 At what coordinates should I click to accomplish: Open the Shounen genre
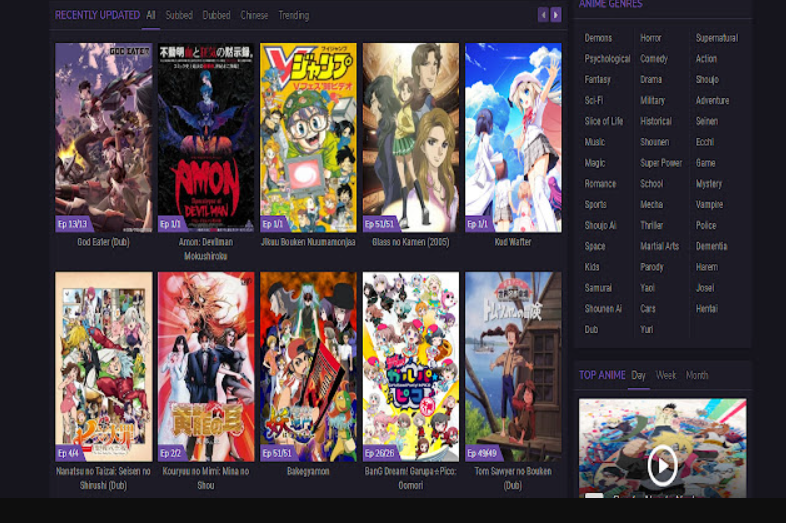click(x=654, y=142)
